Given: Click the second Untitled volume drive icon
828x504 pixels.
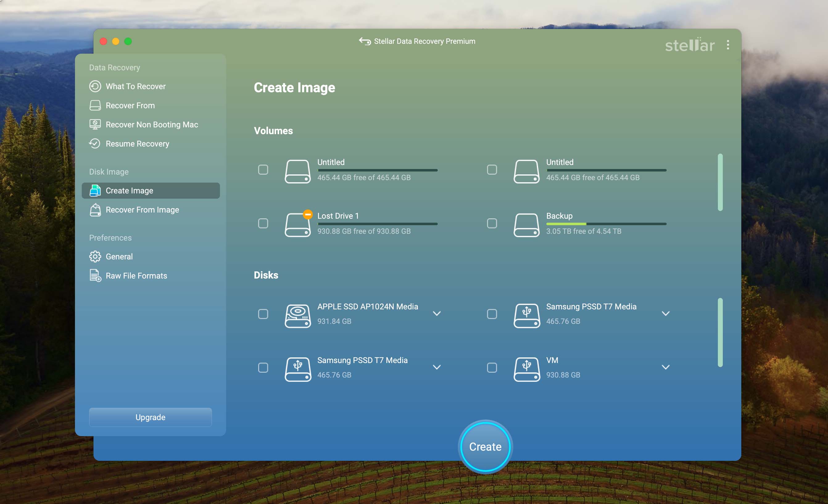Looking at the screenshot, I should coord(527,171).
